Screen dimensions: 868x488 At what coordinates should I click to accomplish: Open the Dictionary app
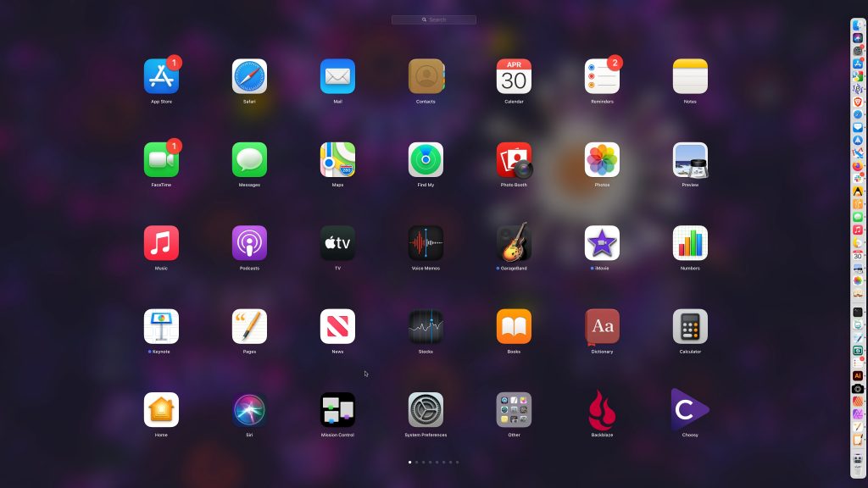point(602,326)
